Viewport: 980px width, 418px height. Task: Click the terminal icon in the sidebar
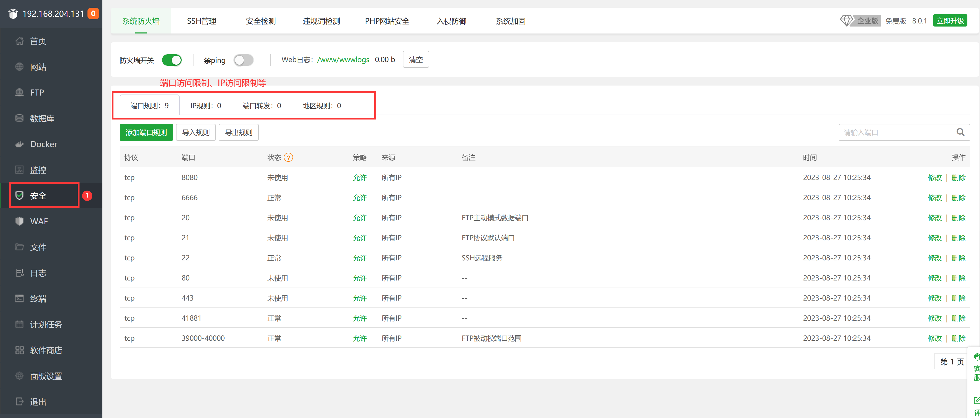(x=19, y=298)
